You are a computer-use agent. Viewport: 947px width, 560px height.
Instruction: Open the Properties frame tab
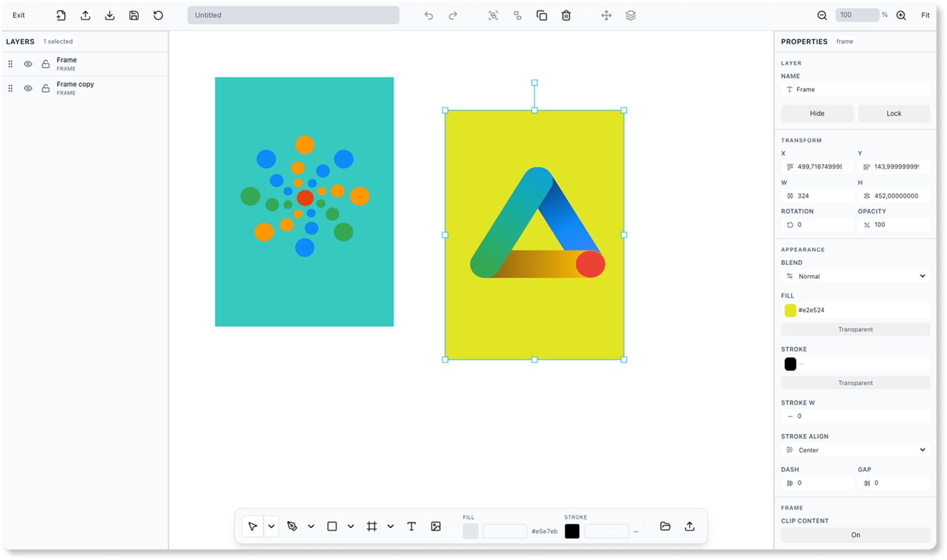[844, 41]
